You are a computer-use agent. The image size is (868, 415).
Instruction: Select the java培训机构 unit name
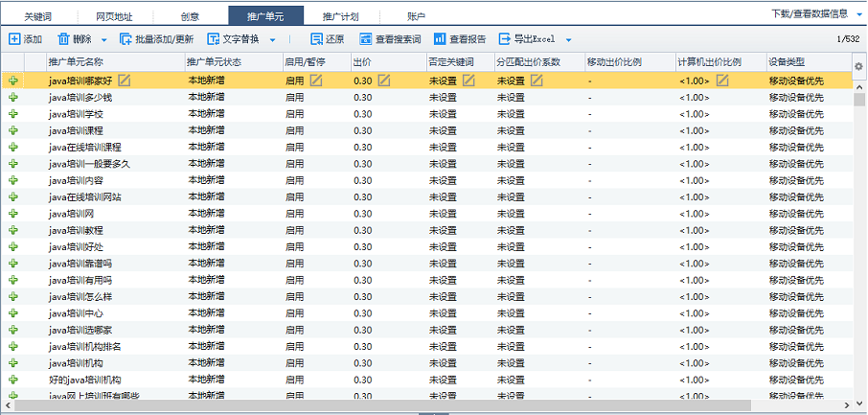(76, 363)
